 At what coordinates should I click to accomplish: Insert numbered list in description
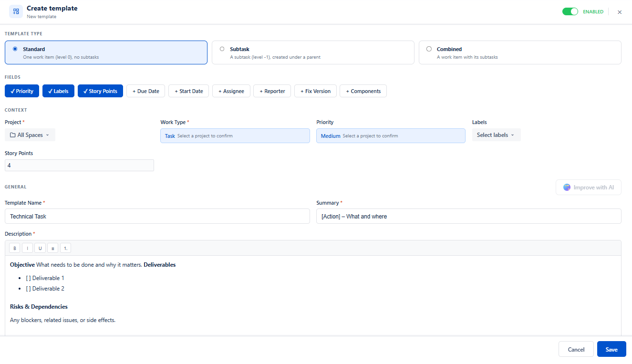(65, 248)
